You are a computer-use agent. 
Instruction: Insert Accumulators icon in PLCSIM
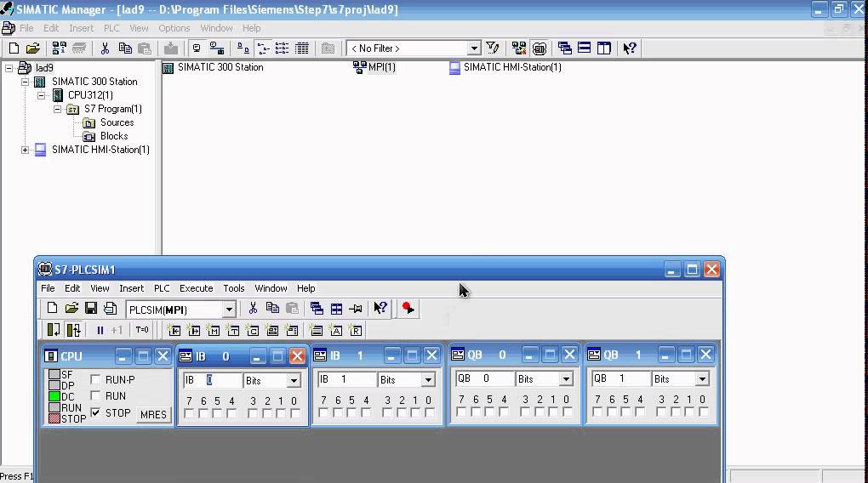click(x=336, y=330)
